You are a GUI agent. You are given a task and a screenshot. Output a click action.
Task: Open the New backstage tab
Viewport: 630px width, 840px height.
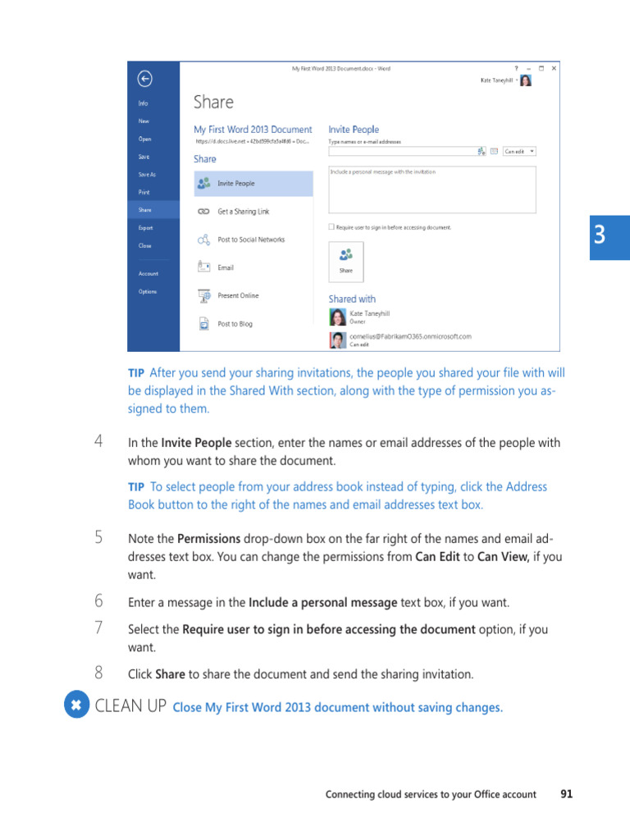click(144, 121)
